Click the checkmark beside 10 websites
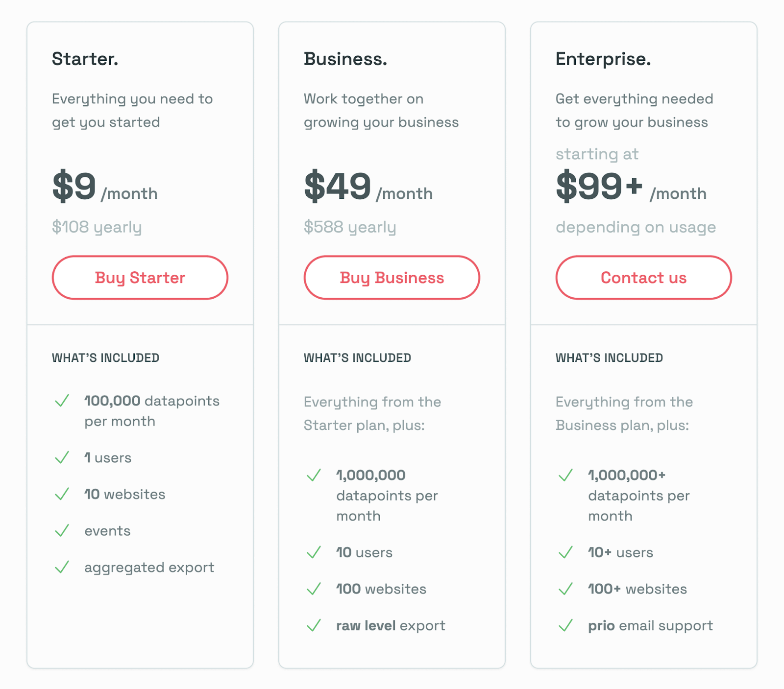The image size is (784, 689). (x=62, y=494)
